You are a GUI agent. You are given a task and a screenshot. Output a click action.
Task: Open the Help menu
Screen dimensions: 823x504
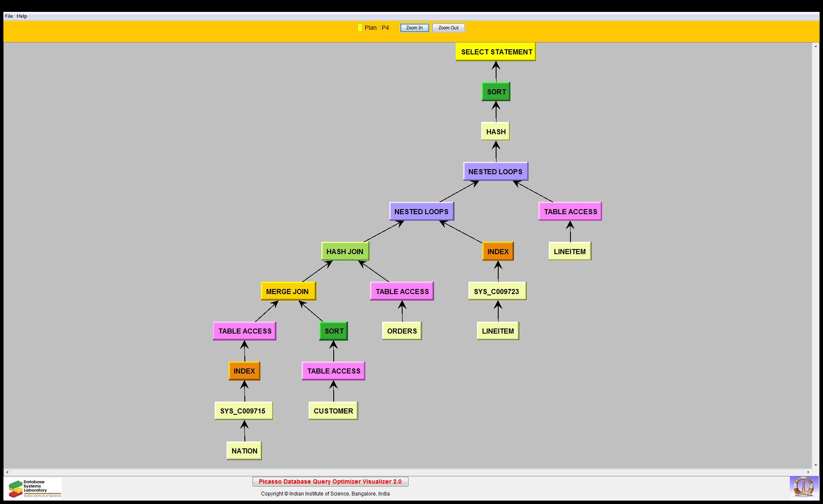22,16
